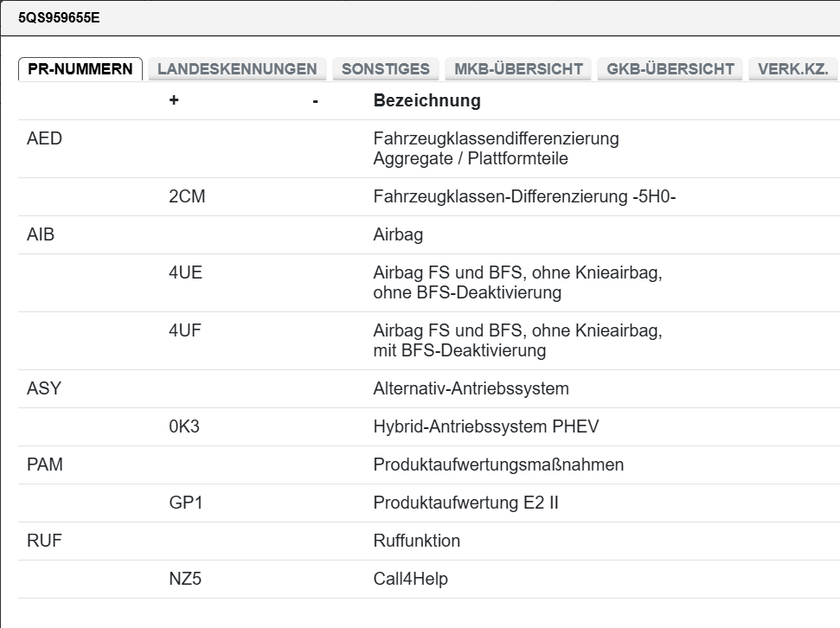Image resolution: width=840 pixels, height=628 pixels.
Task: Select PR code 4UE
Action: (186, 273)
